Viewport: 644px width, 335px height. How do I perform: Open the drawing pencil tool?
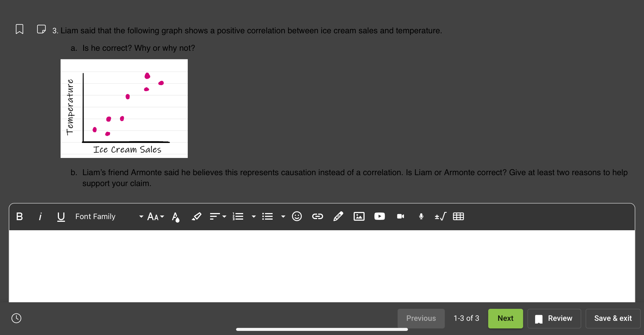338,216
